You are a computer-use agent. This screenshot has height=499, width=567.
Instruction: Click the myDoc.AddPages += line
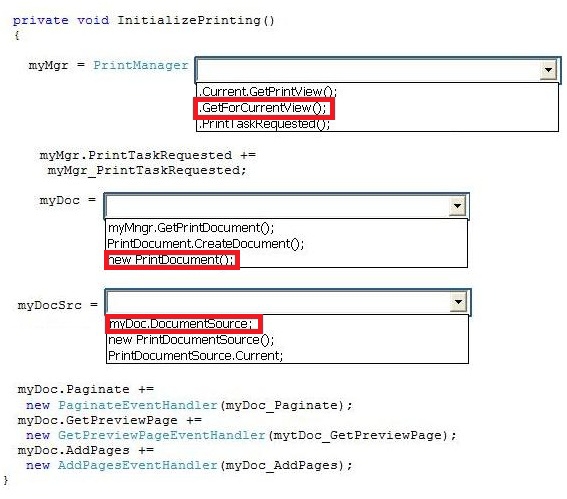pyautogui.click(x=86, y=450)
